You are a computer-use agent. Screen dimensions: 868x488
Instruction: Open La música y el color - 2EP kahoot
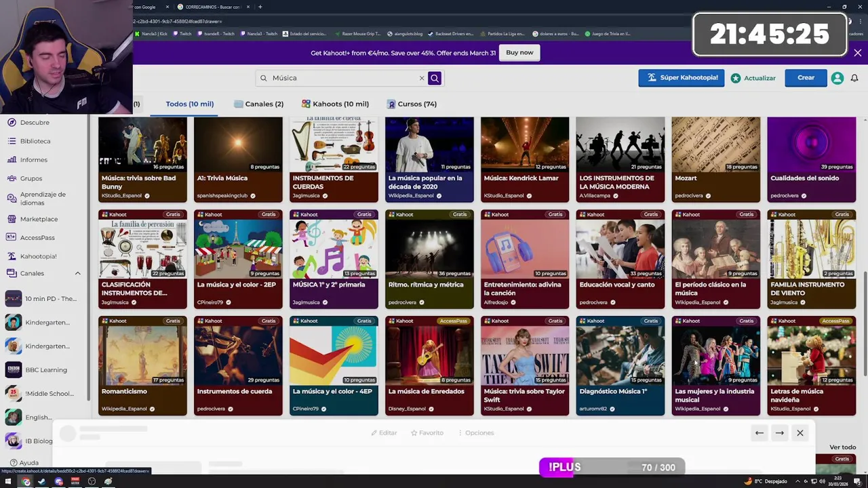238,259
